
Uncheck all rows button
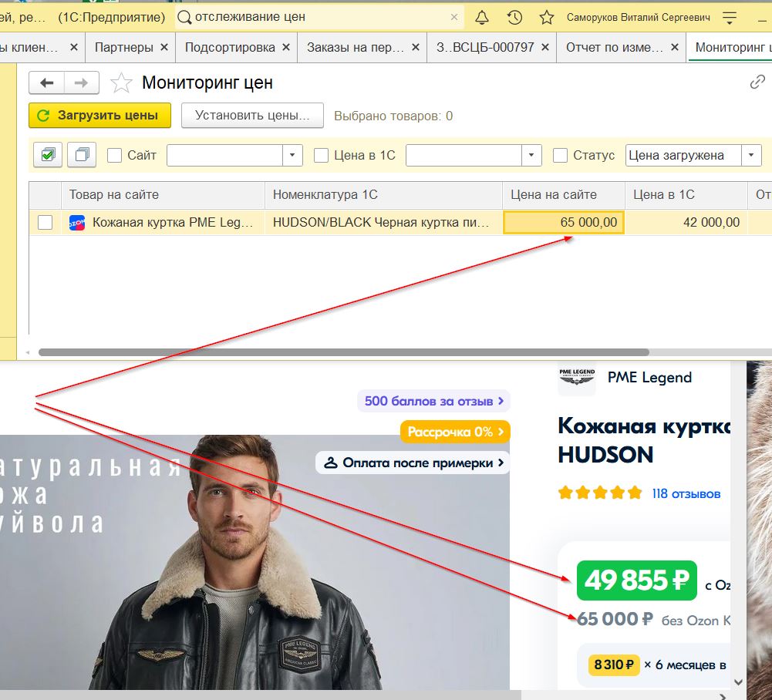[x=82, y=155]
